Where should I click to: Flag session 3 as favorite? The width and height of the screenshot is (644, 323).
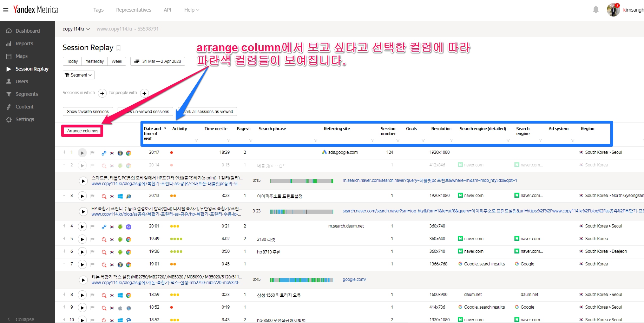[92, 196]
